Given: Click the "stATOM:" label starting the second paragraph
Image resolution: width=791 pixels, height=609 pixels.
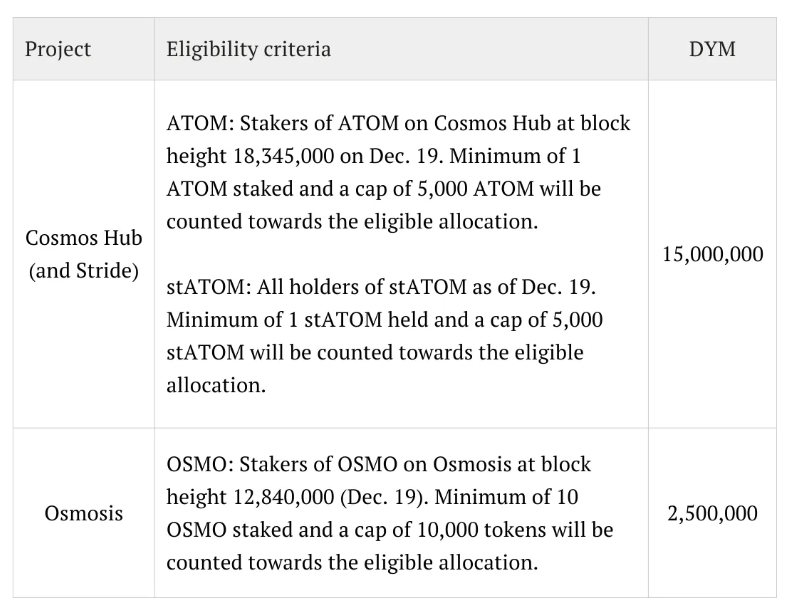Looking at the screenshot, I should 206,288.
